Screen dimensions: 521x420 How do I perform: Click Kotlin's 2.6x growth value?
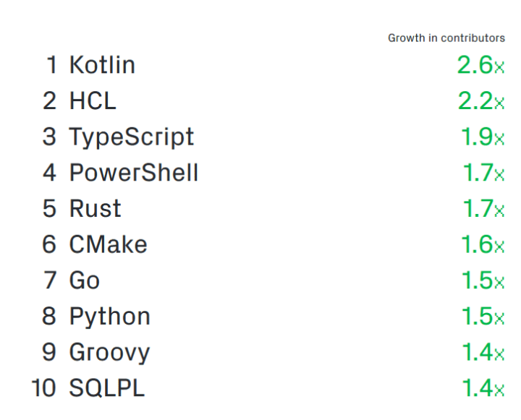click(480, 65)
